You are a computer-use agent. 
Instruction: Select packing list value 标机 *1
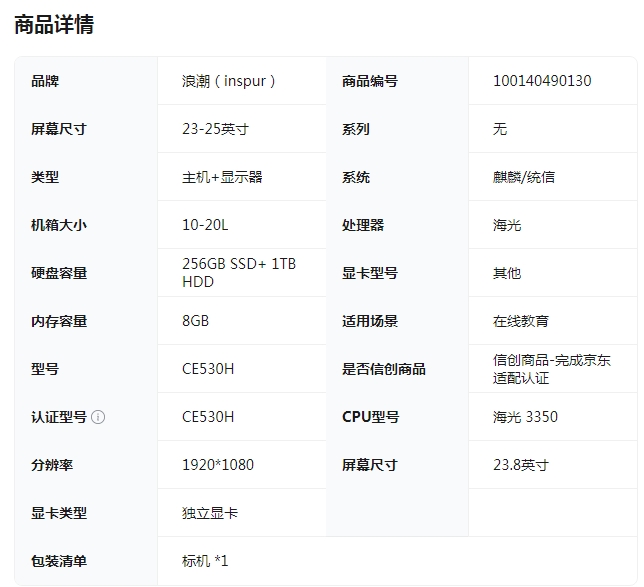click(x=205, y=561)
